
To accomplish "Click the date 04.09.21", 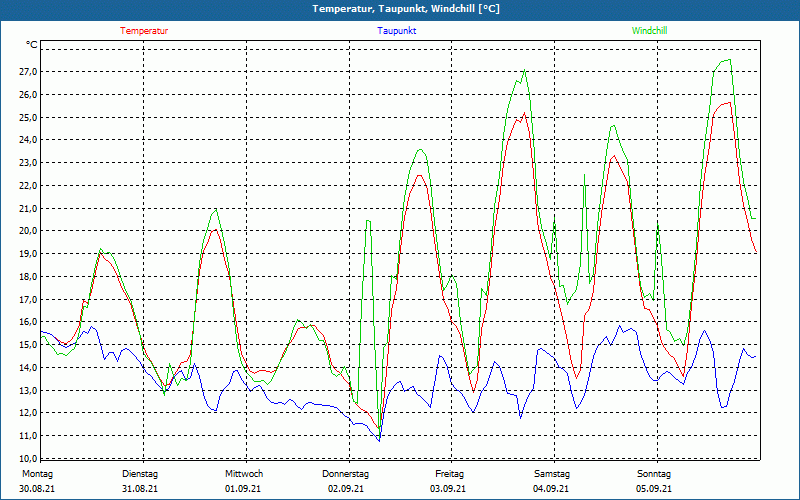I will point(551,489).
